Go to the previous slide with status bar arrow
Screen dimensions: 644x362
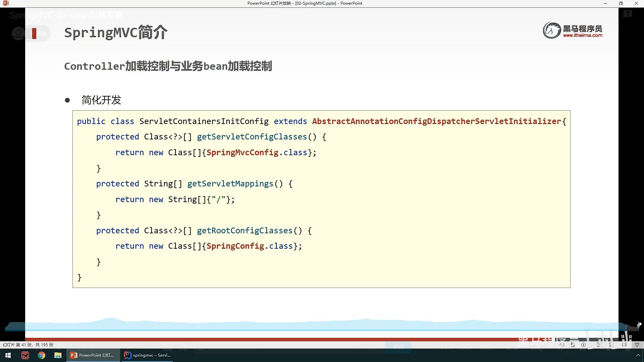pyautogui.click(x=562, y=345)
